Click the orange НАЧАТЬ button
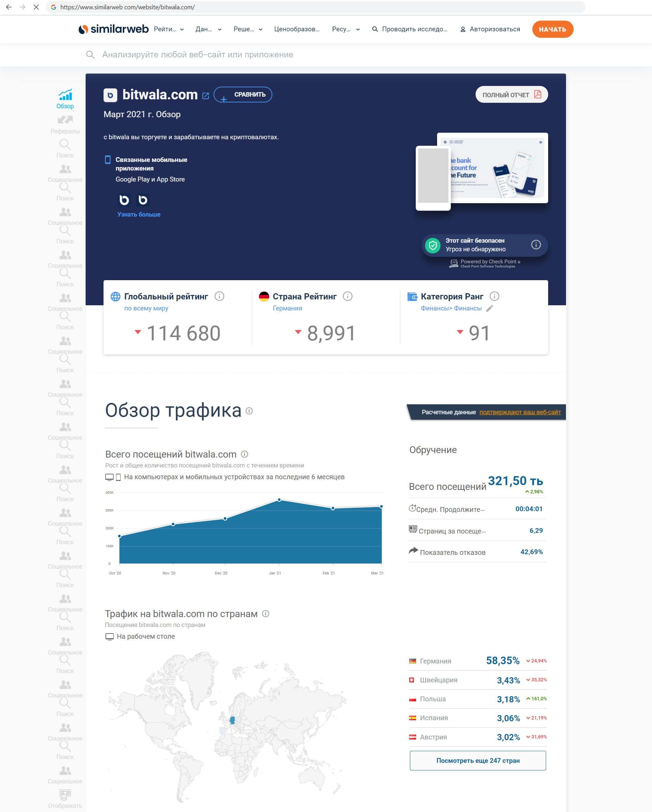652x812 pixels. [x=553, y=29]
